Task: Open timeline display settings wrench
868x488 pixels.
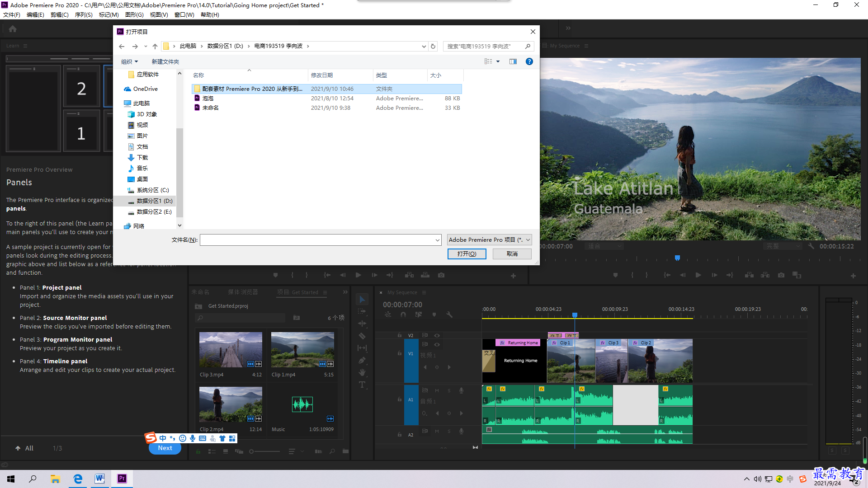Action: tap(449, 314)
